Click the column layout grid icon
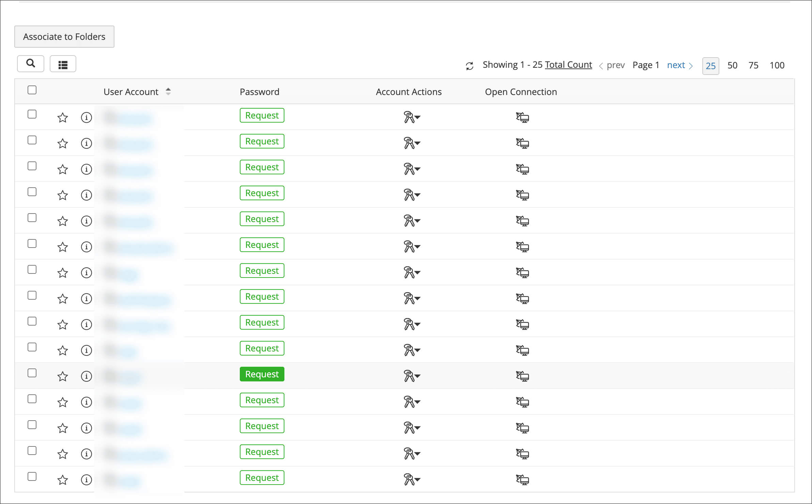 pos(63,64)
